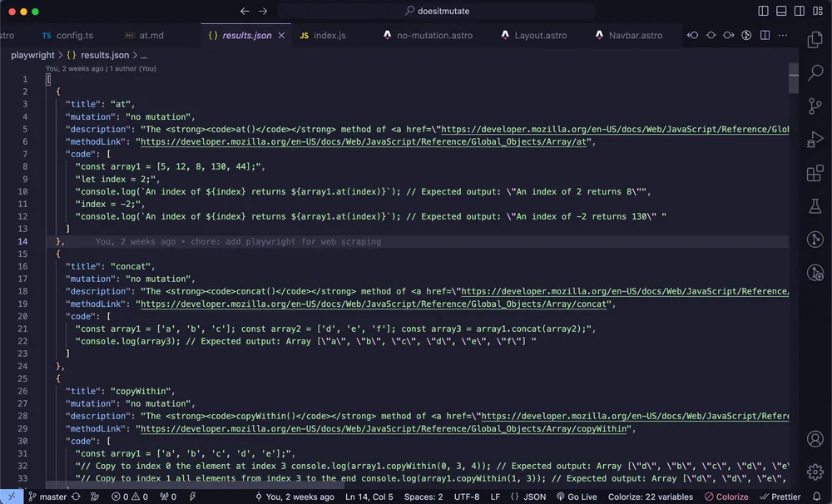832x504 pixels.
Task: Go forward with the right arrow
Action: point(263,11)
